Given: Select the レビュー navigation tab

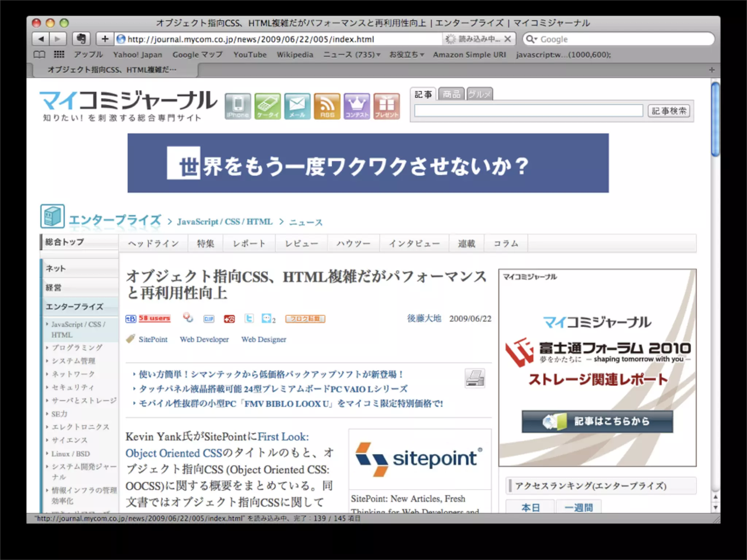Looking at the screenshot, I should point(301,244).
